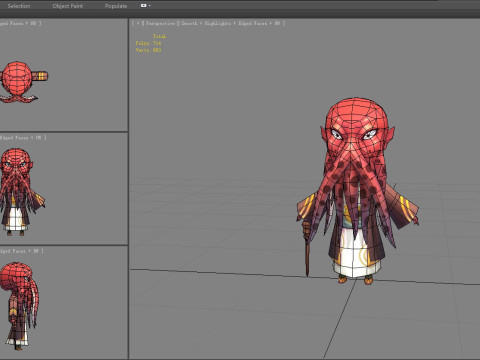Click the Edged Faces label of top-left viewport
The height and width of the screenshot is (360, 480).
(13, 23)
